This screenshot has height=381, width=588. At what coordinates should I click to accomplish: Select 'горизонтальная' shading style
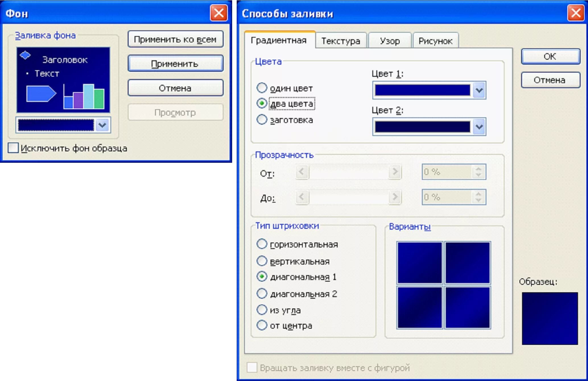coord(262,244)
